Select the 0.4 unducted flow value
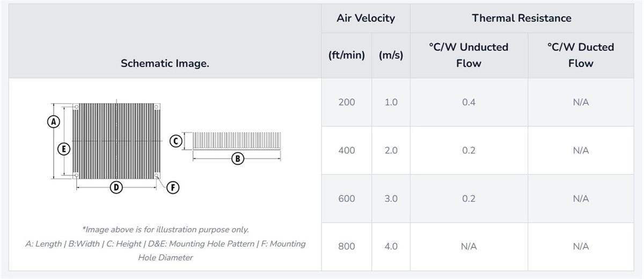Viewport: 644px width, 279px height. (469, 102)
